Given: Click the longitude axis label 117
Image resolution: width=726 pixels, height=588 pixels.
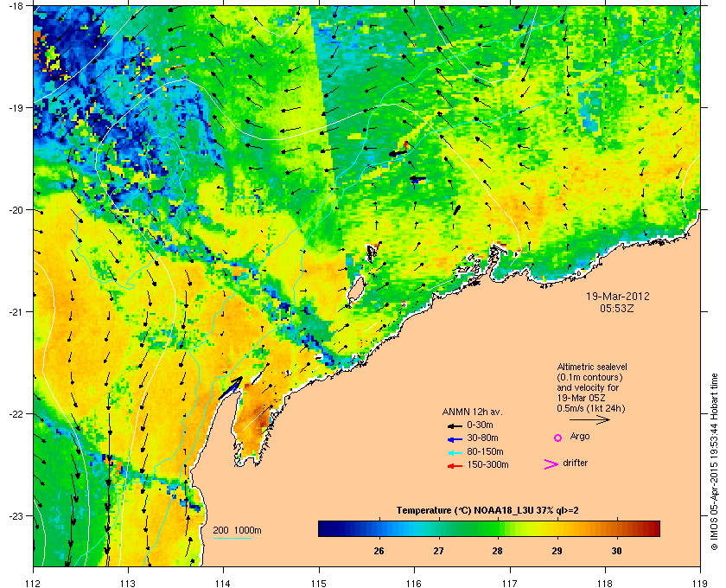Looking at the screenshot, I should [510, 584].
